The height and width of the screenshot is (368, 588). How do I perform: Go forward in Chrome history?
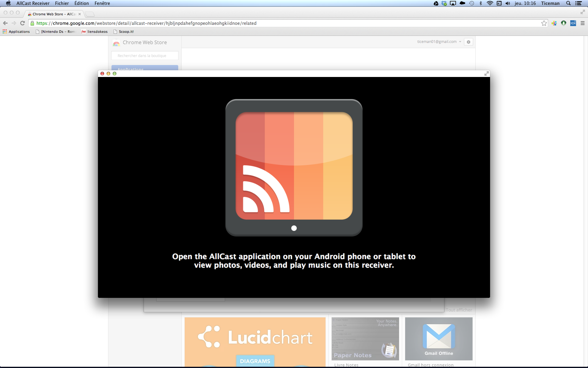tap(14, 23)
